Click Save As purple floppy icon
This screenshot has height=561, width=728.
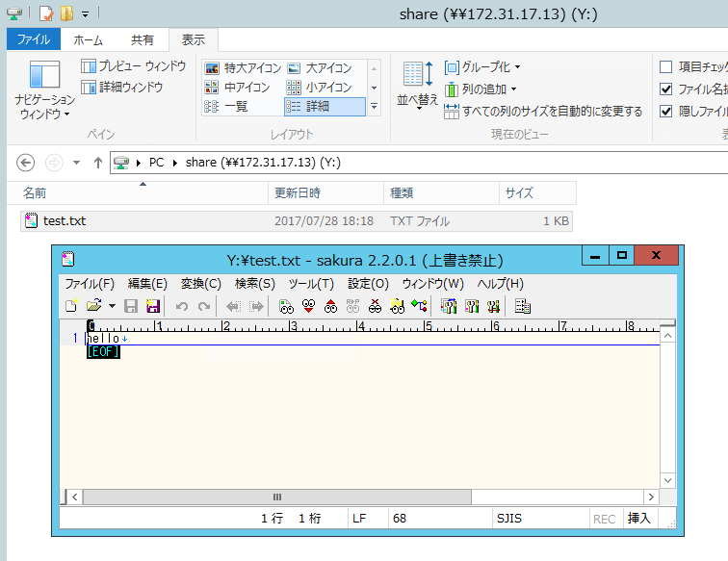pos(153,306)
